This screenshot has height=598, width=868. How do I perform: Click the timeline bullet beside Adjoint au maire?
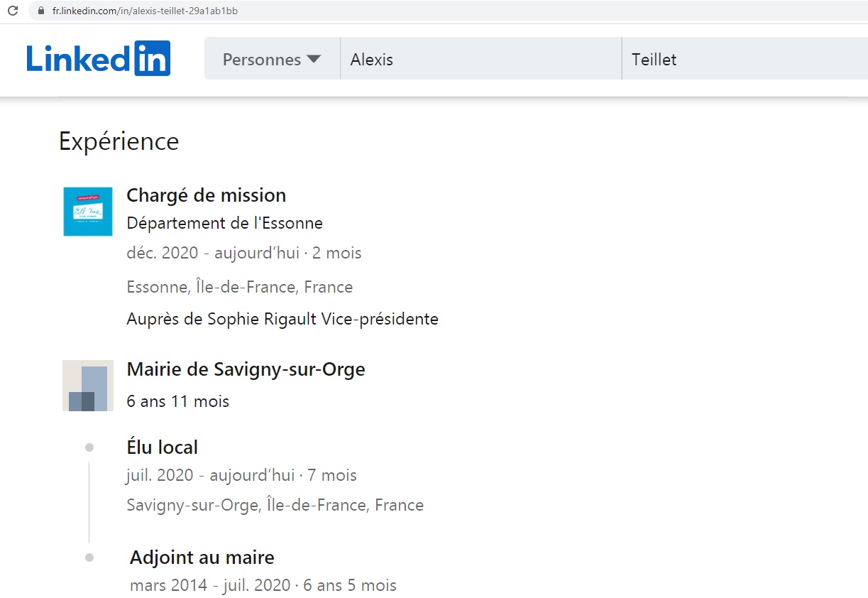coord(89,558)
